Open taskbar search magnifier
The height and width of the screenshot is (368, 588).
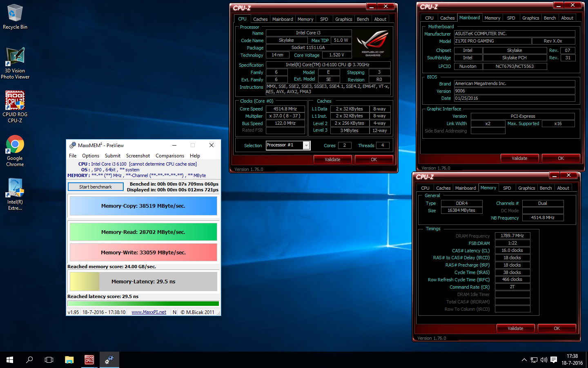point(29,360)
